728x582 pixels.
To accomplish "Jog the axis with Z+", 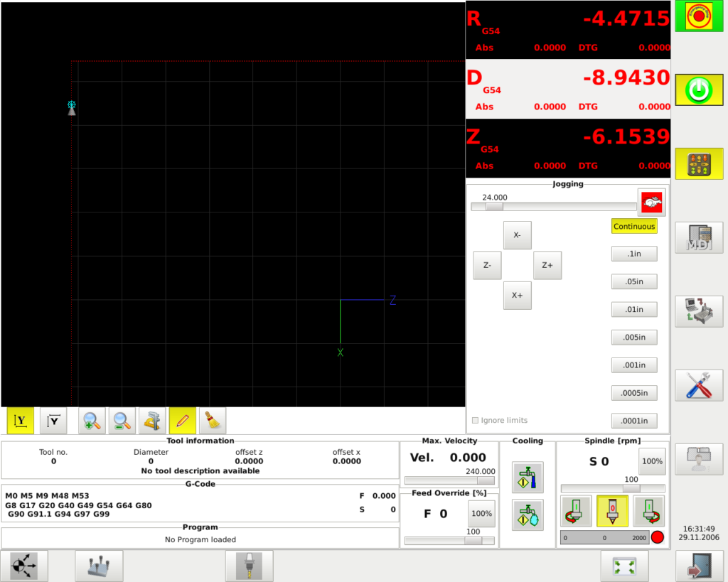I will coord(547,266).
